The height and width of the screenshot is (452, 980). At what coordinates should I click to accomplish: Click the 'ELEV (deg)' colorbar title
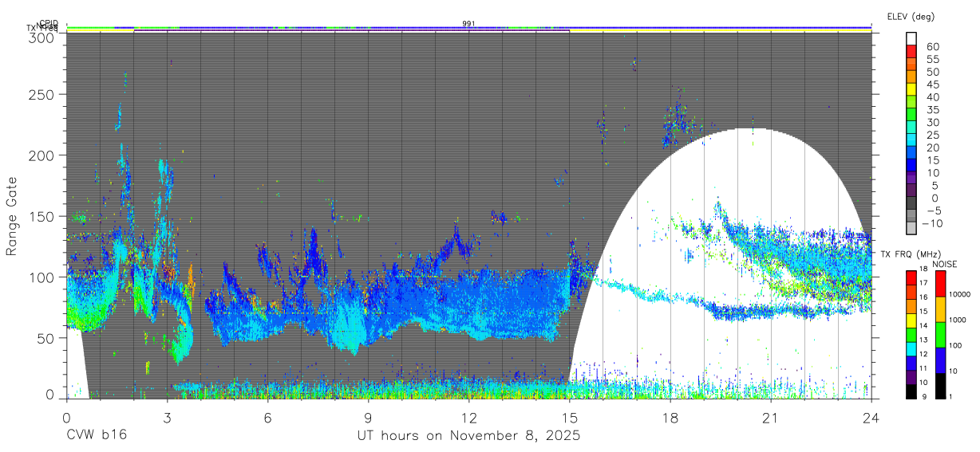(x=911, y=17)
